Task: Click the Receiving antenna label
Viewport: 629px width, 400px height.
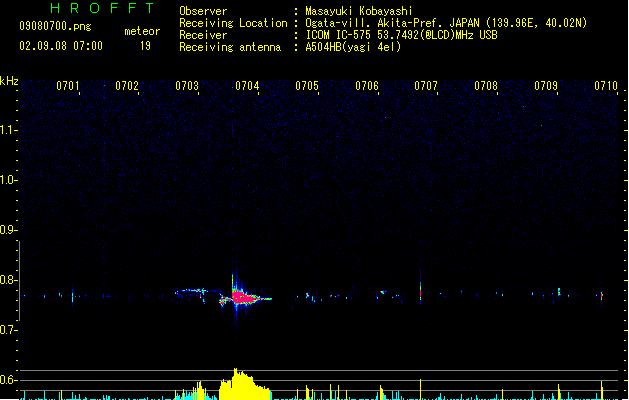Action: tap(230, 47)
